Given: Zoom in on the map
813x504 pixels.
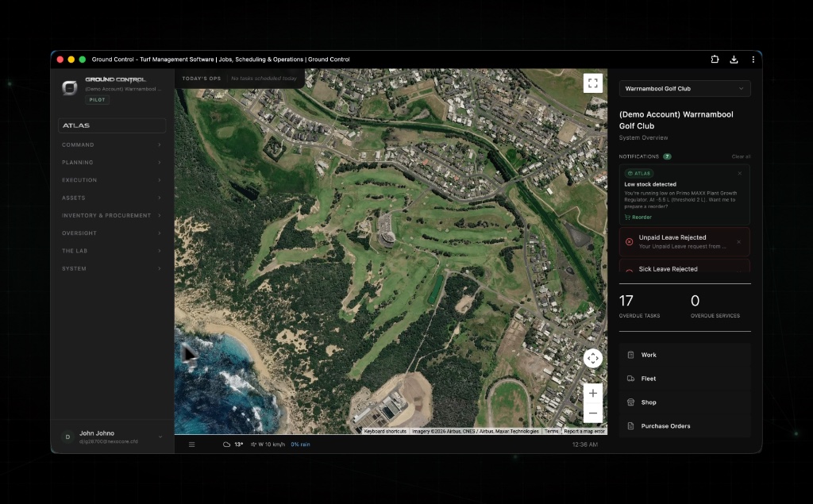Looking at the screenshot, I should pyautogui.click(x=592, y=393).
